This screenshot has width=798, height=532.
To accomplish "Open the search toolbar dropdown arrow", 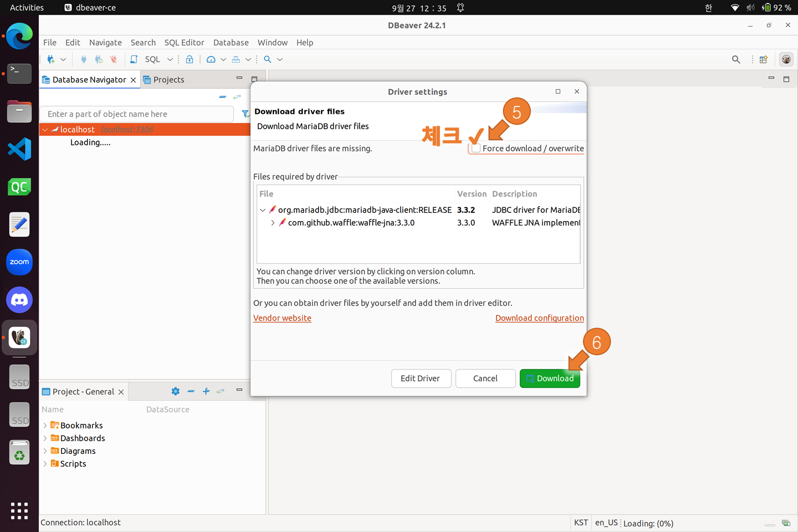I will pos(280,59).
